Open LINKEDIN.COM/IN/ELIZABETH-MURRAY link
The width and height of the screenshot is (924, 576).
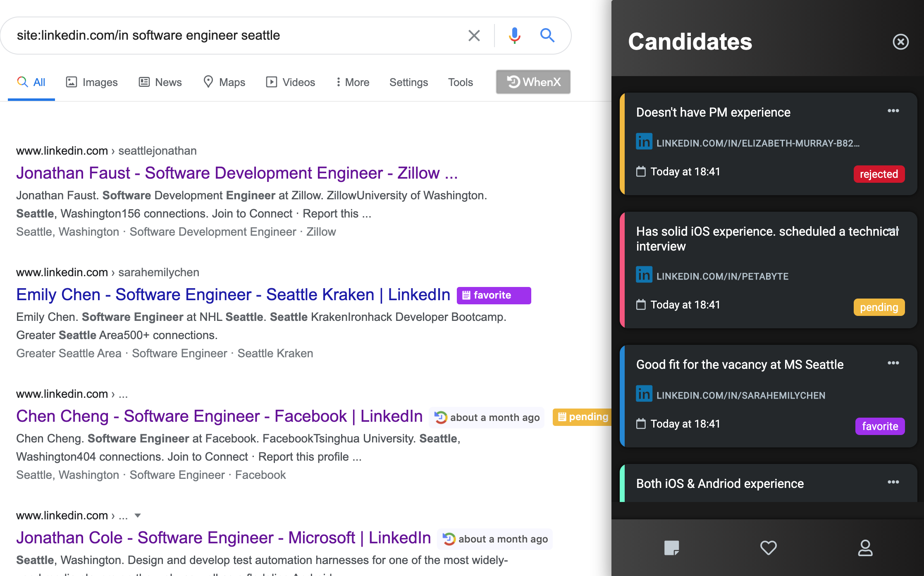click(x=758, y=143)
